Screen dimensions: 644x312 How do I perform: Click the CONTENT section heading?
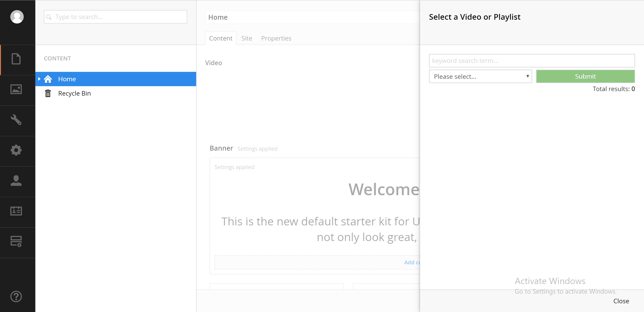tap(58, 58)
